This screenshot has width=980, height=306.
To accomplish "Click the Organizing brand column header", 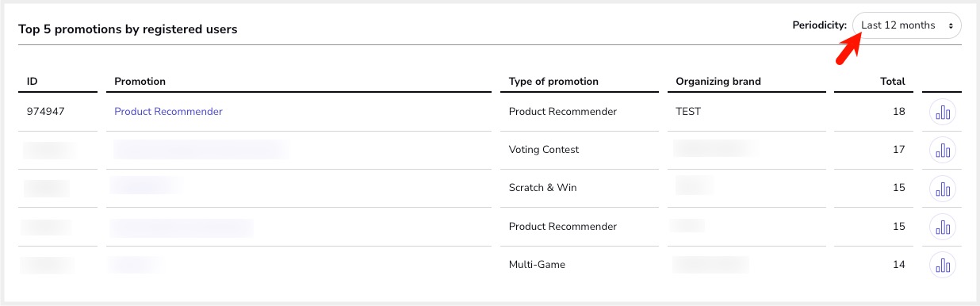I will pos(718,81).
